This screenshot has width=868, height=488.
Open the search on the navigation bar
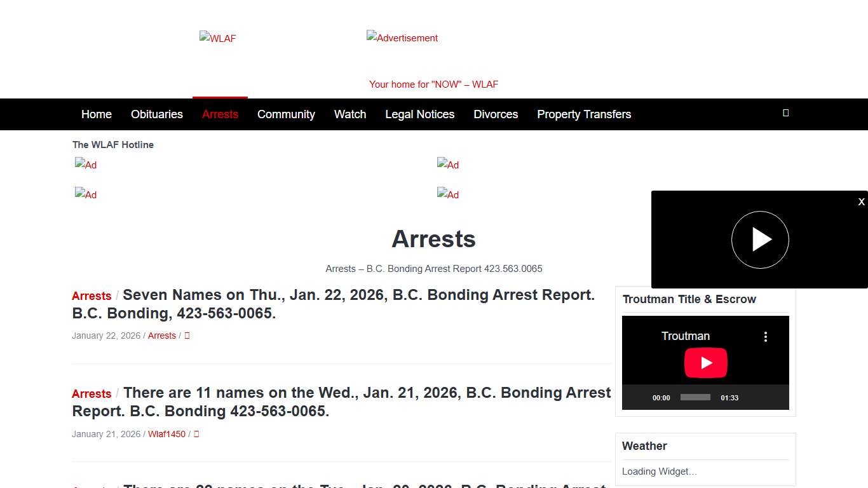coord(785,112)
